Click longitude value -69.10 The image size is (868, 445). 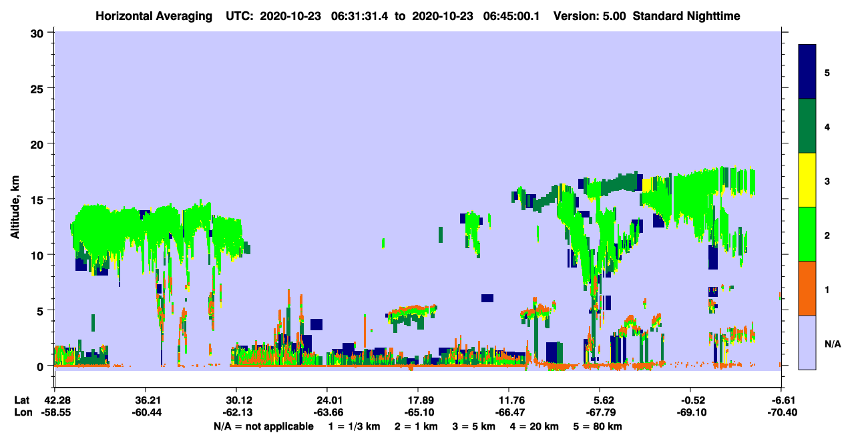(690, 412)
